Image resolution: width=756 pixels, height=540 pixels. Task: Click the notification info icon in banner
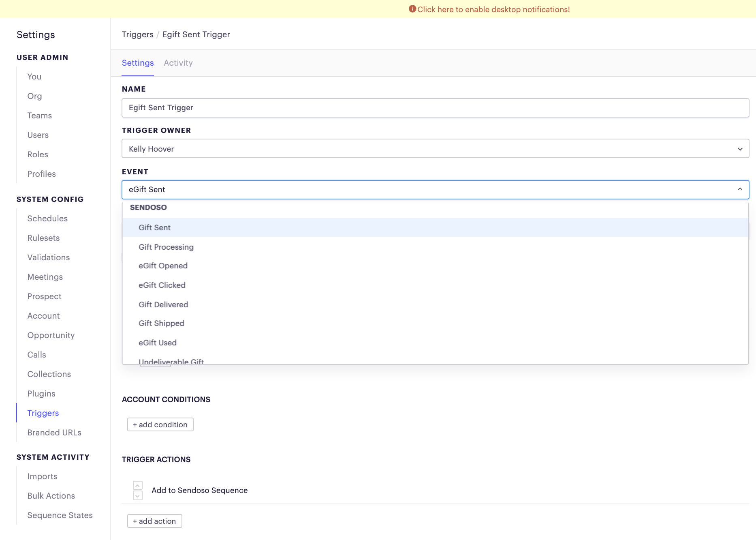pyautogui.click(x=412, y=9)
